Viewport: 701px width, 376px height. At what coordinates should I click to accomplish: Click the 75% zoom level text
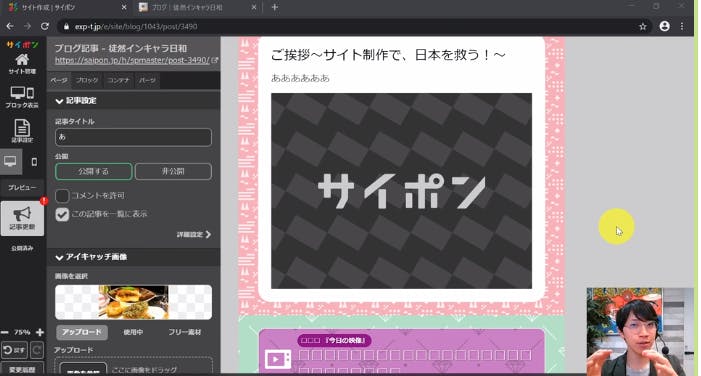coord(22,332)
